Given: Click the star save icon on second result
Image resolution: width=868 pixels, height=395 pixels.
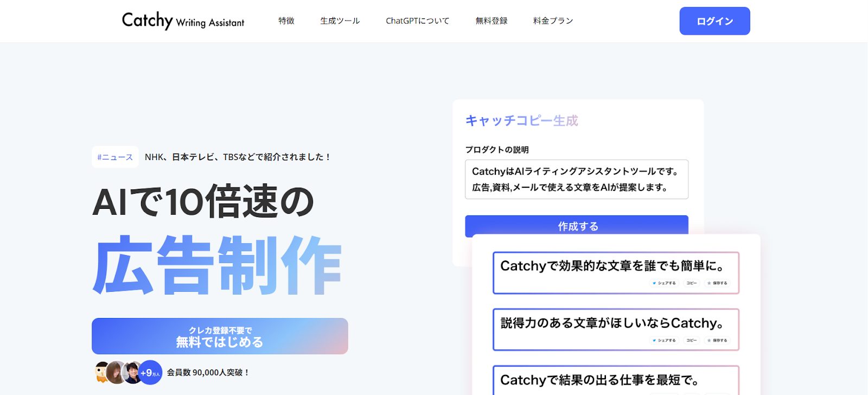Looking at the screenshot, I should [x=709, y=341].
